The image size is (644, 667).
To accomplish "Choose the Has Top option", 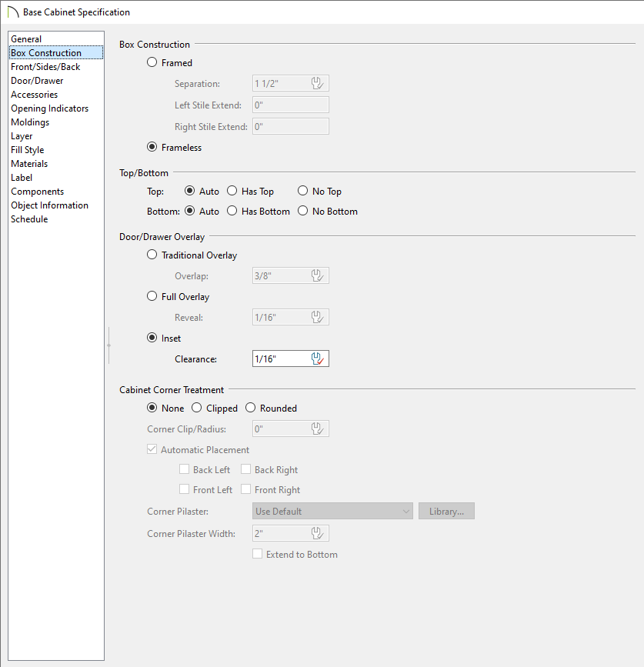I will point(232,191).
